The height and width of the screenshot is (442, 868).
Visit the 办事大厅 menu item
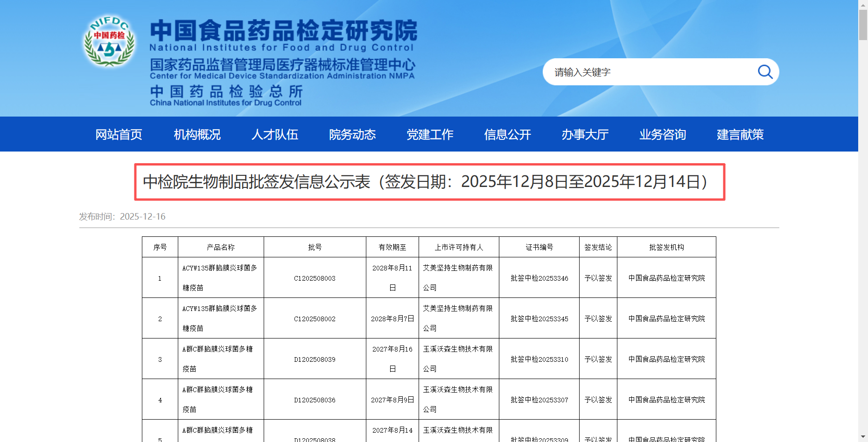[x=585, y=134]
